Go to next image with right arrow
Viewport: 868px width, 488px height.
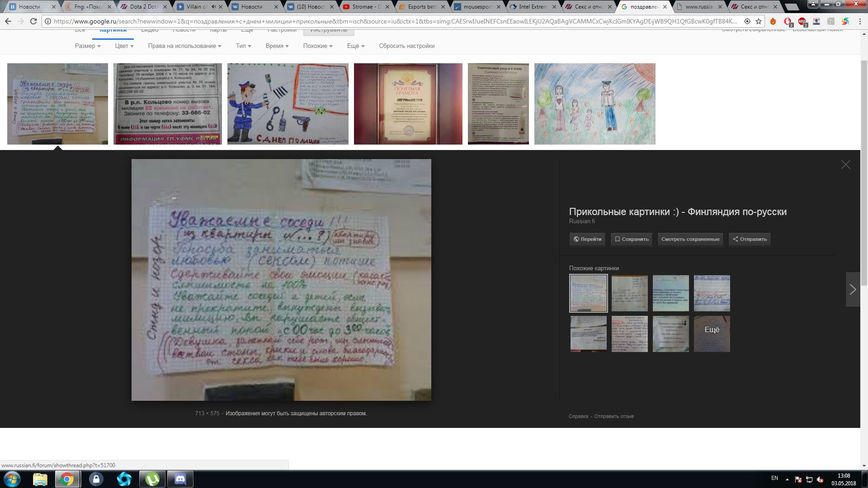coord(853,290)
